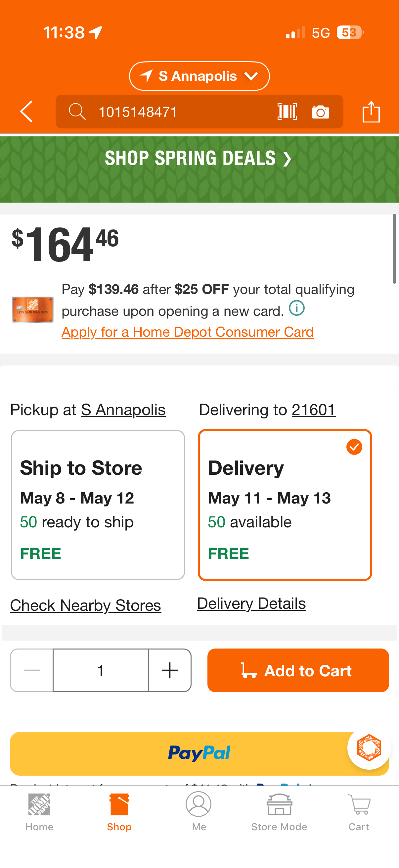Open card offer info icon
399x868 pixels.
(297, 308)
